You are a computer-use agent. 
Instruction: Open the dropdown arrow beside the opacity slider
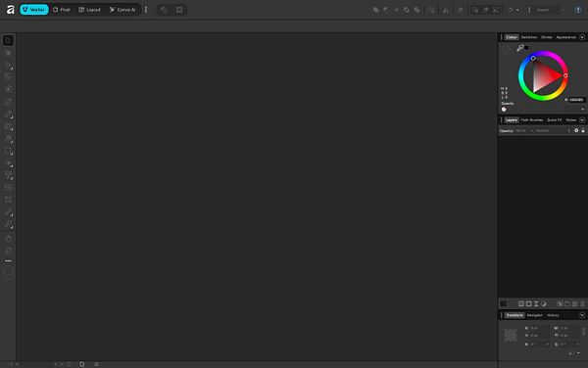pos(582,110)
